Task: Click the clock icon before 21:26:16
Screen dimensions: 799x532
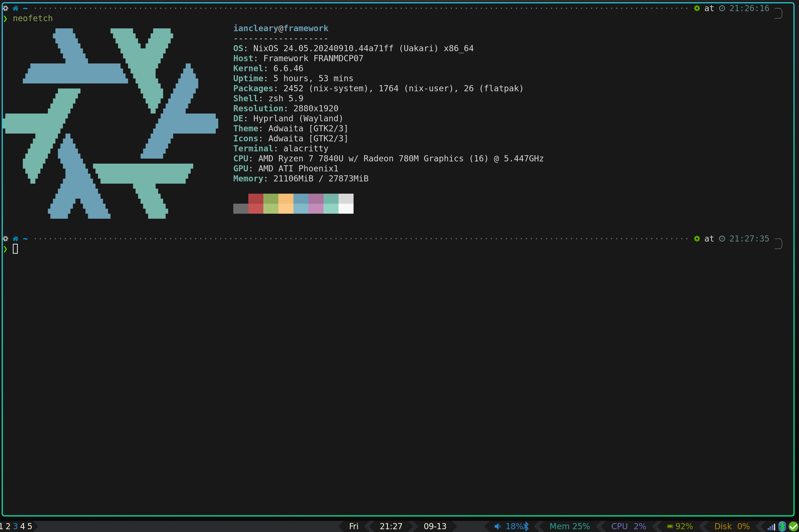Action: coord(722,8)
